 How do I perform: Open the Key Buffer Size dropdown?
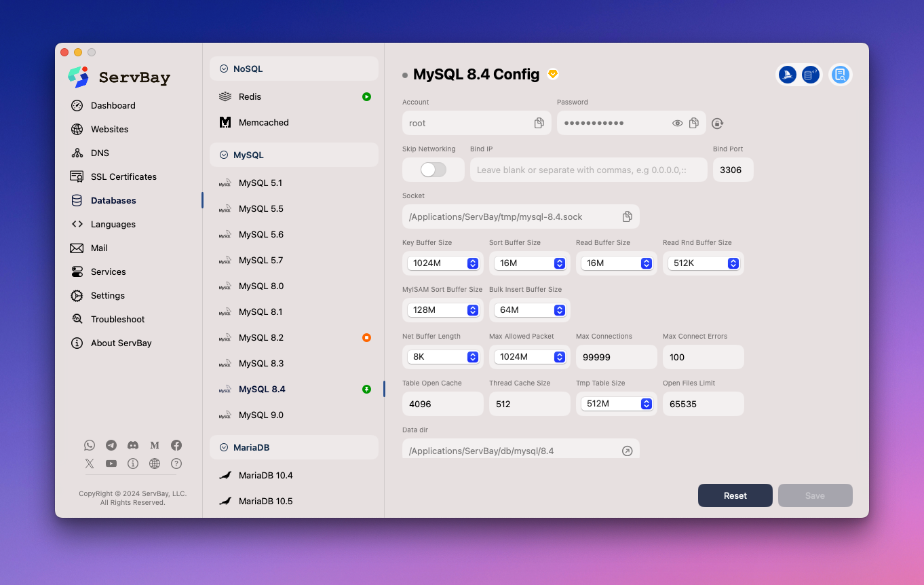443,263
